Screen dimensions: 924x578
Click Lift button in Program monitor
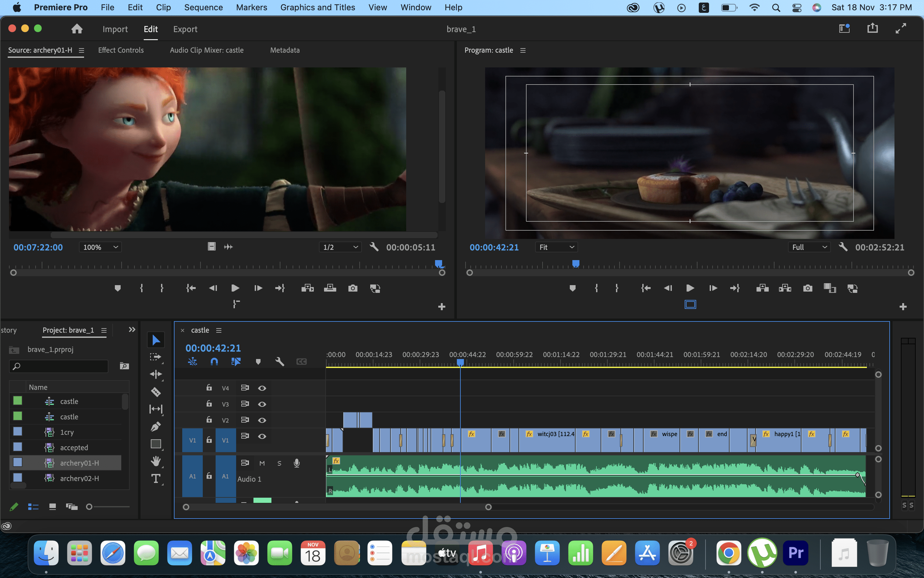click(762, 288)
